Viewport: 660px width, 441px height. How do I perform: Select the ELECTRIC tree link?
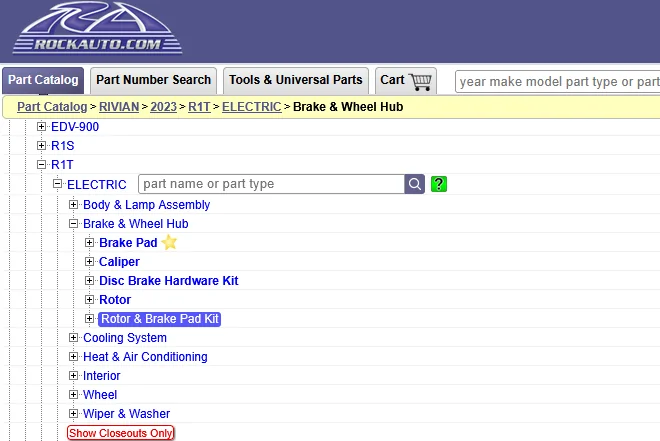click(x=97, y=184)
